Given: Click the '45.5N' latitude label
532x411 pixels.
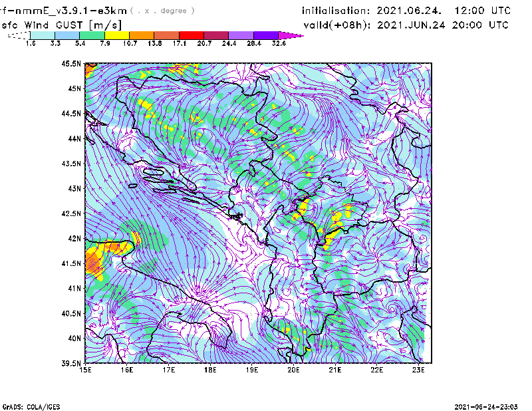Looking at the screenshot, I should [71, 63].
